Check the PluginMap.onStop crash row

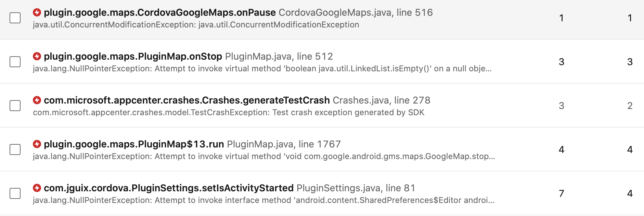coord(15,62)
